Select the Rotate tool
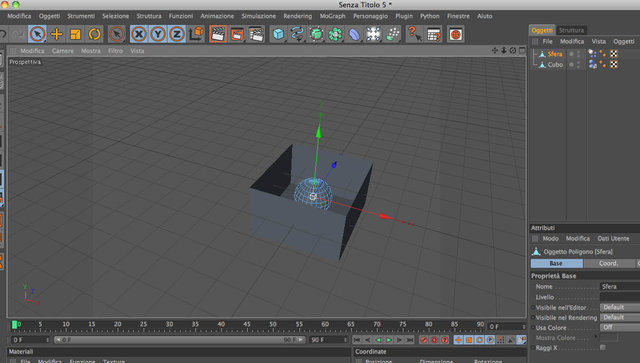 [95, 34]
